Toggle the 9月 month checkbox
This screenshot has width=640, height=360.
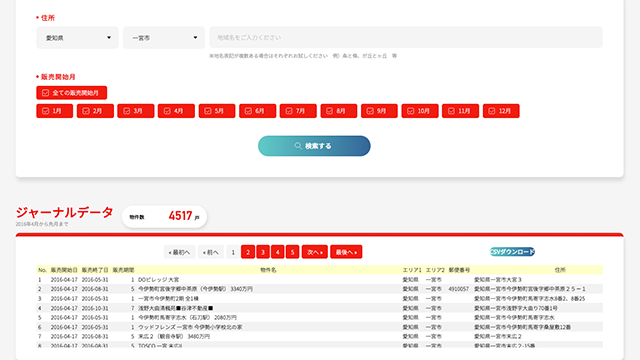coord(379,111)
